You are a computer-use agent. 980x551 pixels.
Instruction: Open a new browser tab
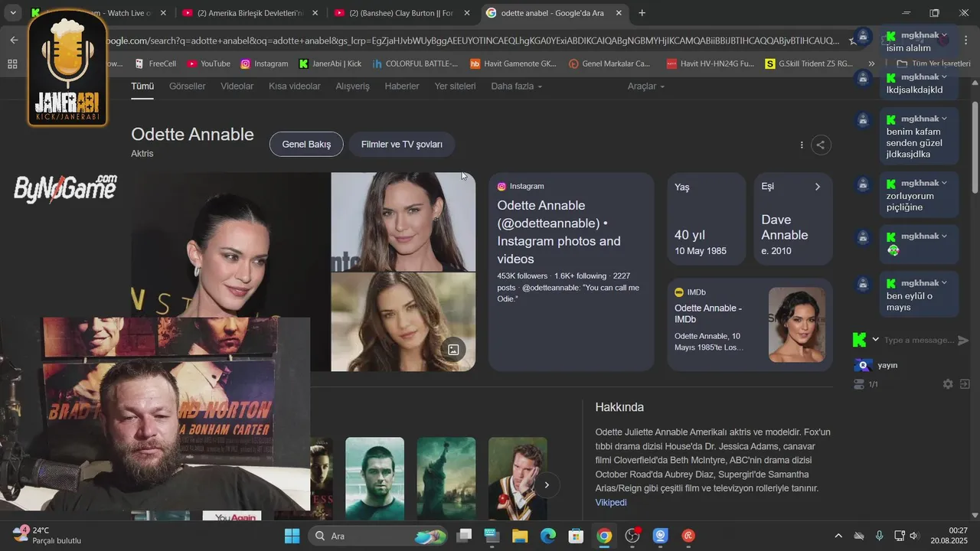[x=642, y=13]
